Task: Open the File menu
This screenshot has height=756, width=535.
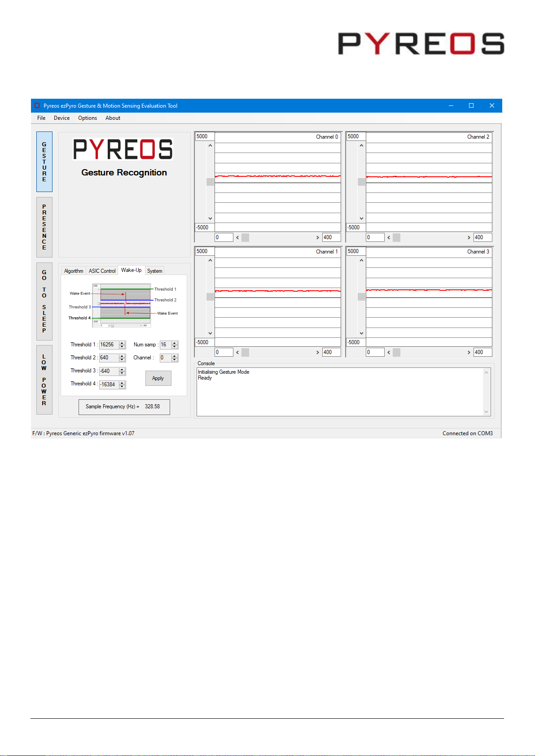Action: click(41, 118)
